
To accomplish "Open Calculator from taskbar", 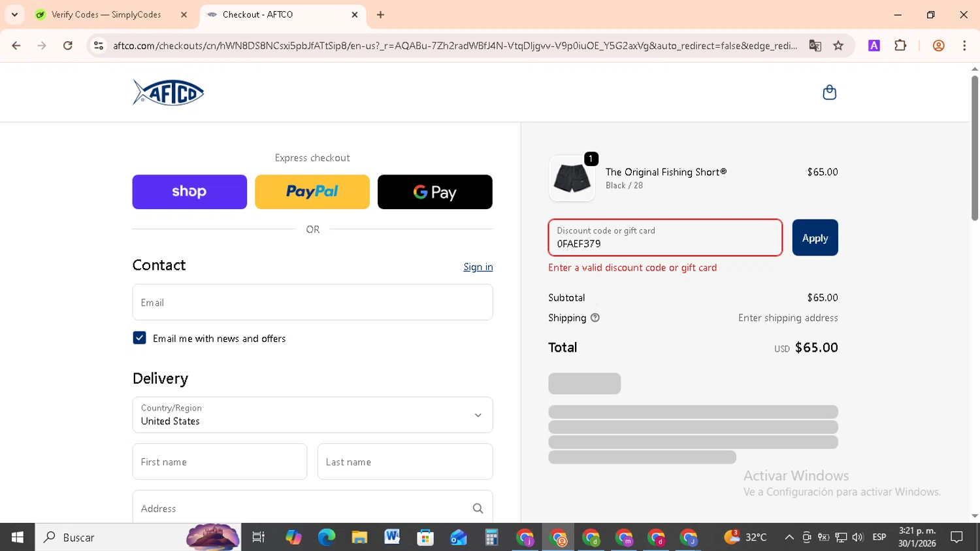I will click(491, 537).
